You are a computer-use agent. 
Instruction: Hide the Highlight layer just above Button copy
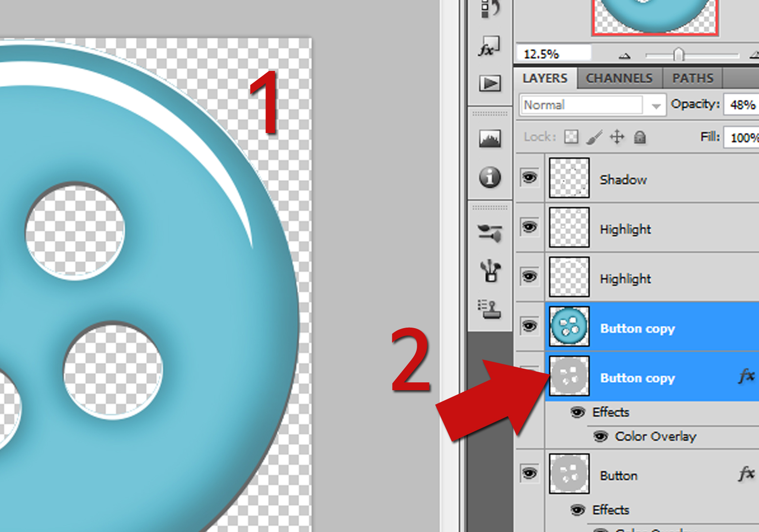(529, 276)
